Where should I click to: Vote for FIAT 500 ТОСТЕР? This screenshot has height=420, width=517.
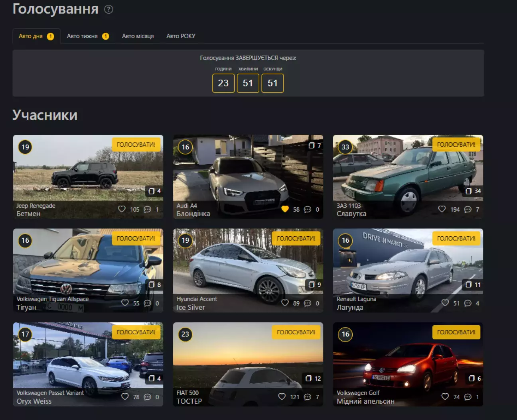coord(296,332)
